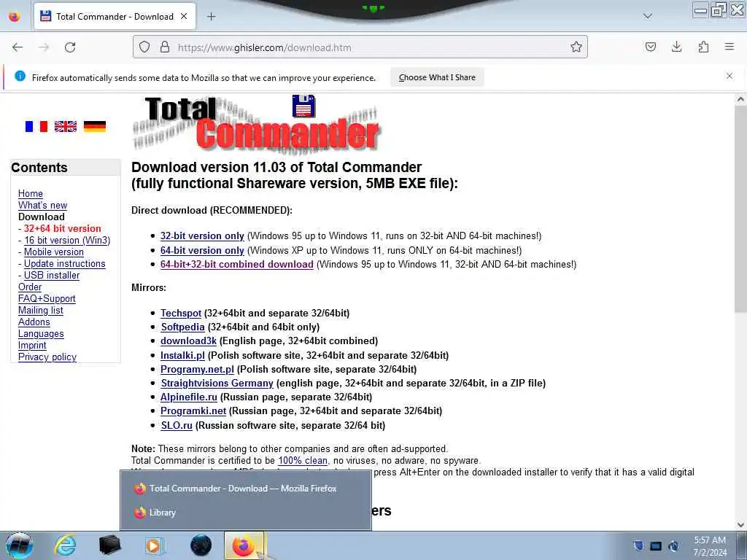Screen dimensions: 747x560
Task: Download the 64-bit version only
Action: [202, 250]
